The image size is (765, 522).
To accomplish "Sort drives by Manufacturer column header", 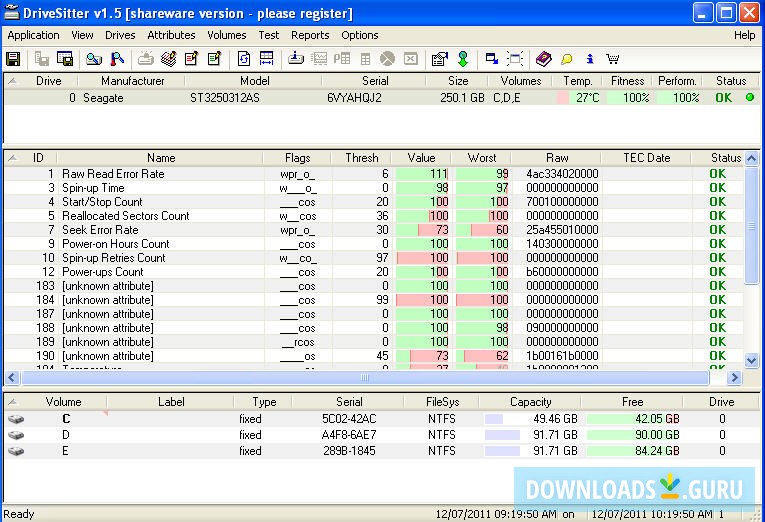I will [x=133, y=81].
